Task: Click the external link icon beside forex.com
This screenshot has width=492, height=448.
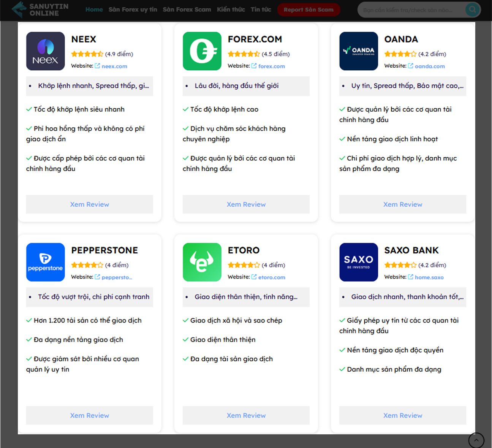Action: tap(254, 66)
